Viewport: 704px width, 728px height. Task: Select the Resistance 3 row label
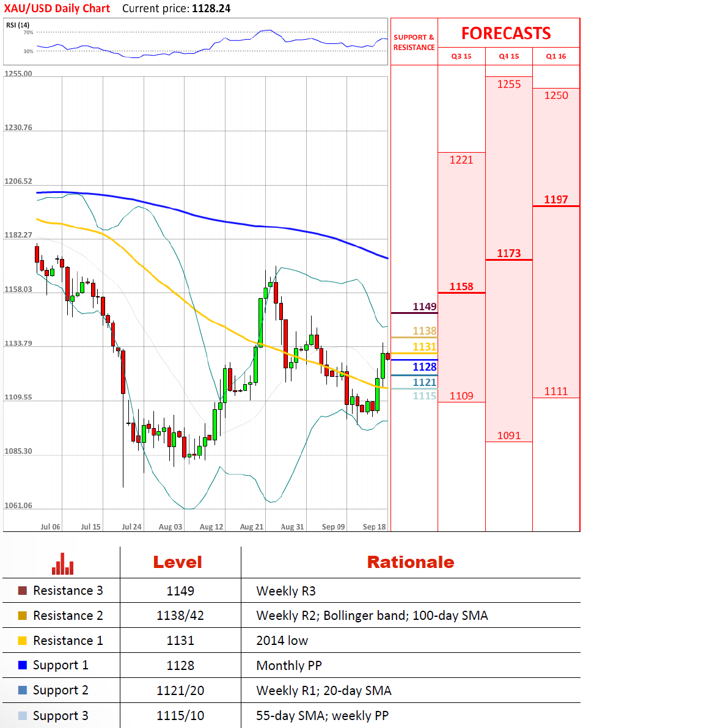click(68, 591)
